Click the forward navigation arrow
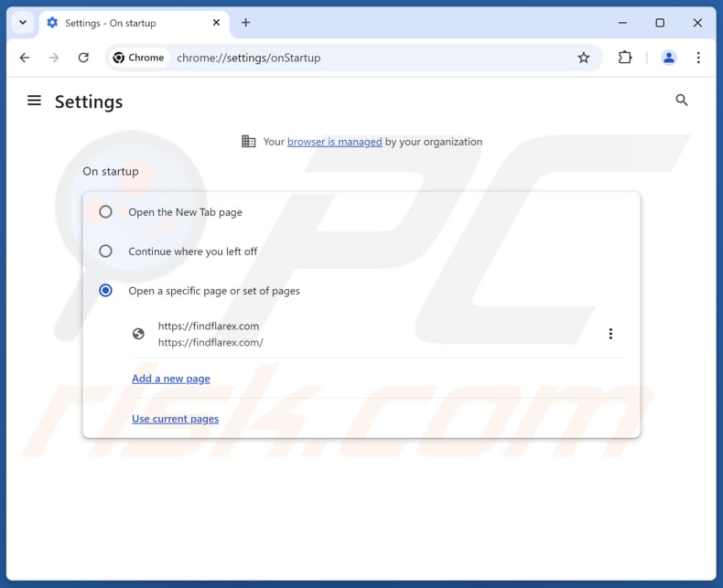Image resolution: width=723 pixels, height=588 pixels. click(54, 58)
